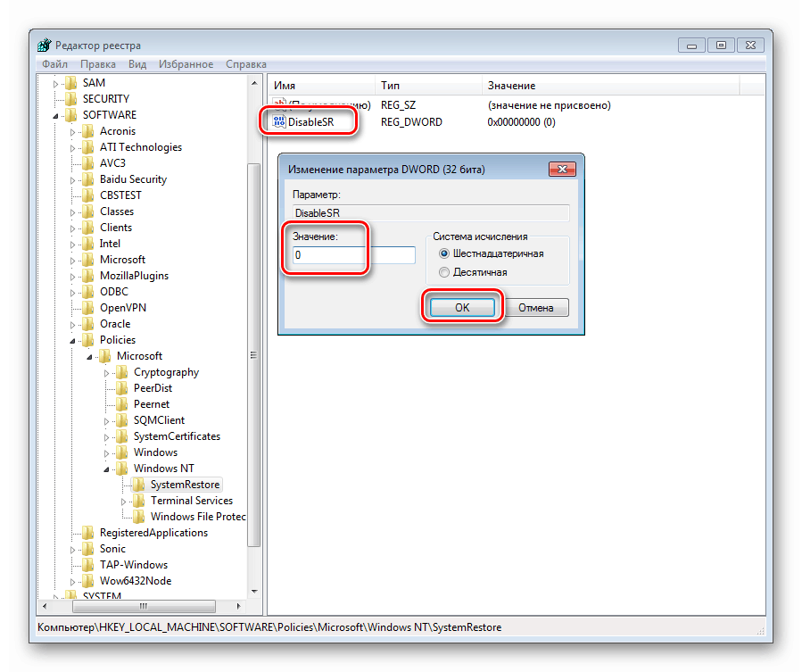802x672 pixels.
Task: Click the Classes folder icon
Action: (88, 212)
